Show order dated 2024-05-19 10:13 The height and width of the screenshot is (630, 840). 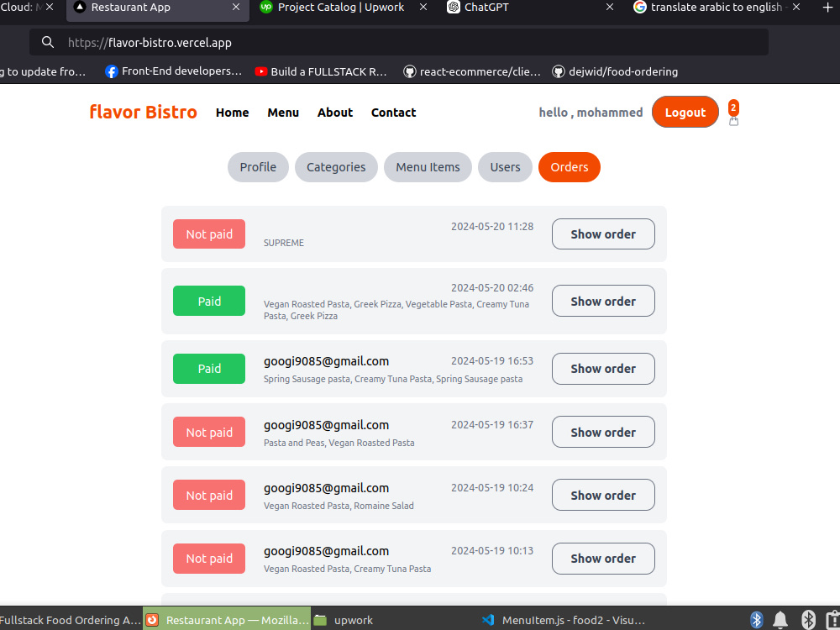(x=603, y=559)
